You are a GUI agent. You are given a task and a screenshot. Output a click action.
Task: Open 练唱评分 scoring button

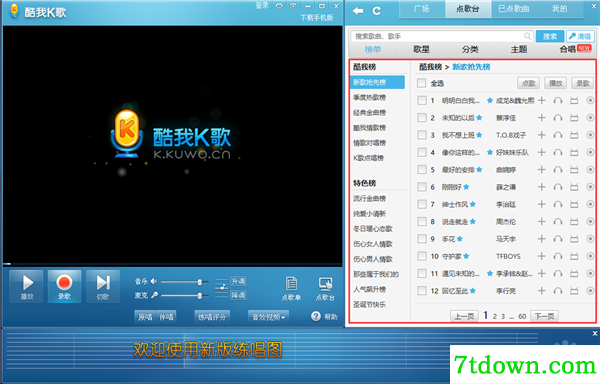[212, 317]
